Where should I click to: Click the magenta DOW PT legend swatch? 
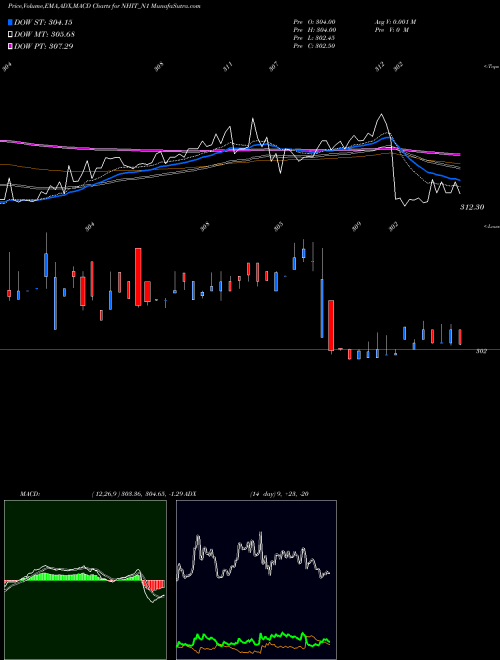point(10,46)
